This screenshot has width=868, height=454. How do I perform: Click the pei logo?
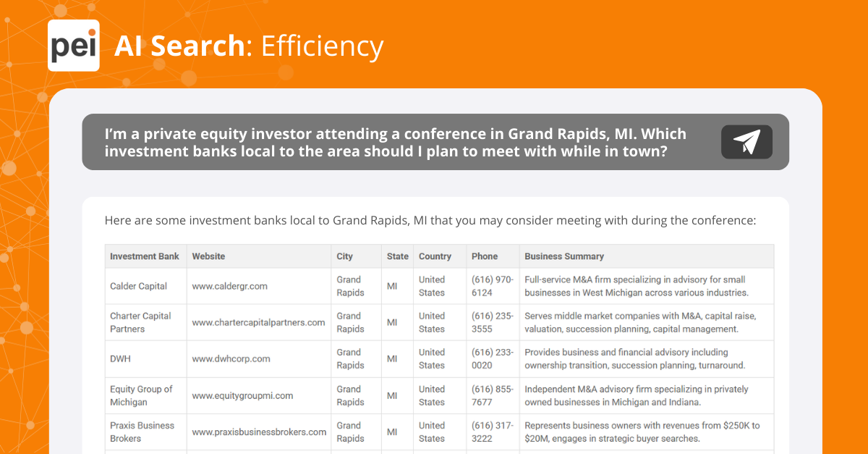tap(74, 46)
